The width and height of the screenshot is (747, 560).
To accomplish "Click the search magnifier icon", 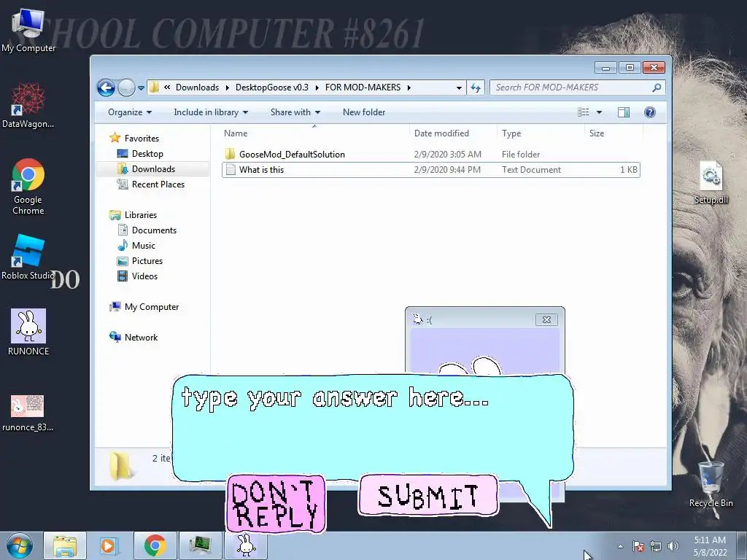I will pos(657,87).
